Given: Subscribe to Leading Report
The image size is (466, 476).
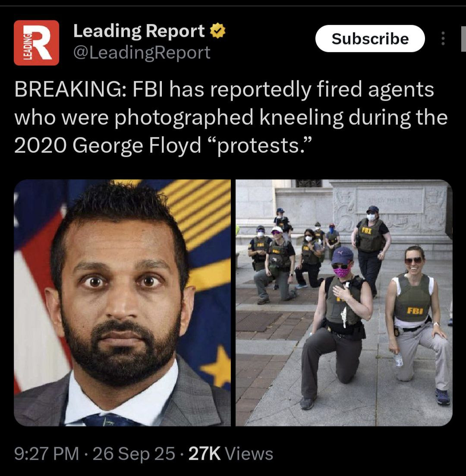Looking at the screenshot, I should (370, 38).
